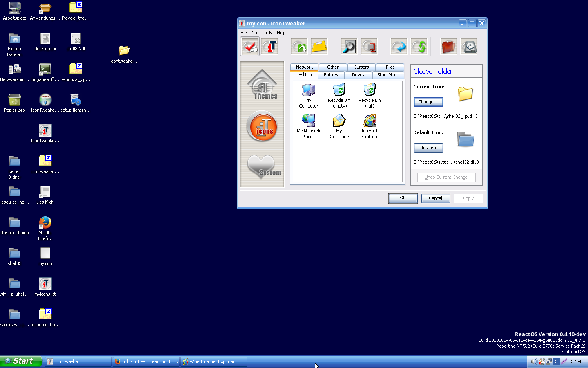Click the hard drive toolbar icon
This screenshot has height=368, width=588.
(x=469, y=46)
